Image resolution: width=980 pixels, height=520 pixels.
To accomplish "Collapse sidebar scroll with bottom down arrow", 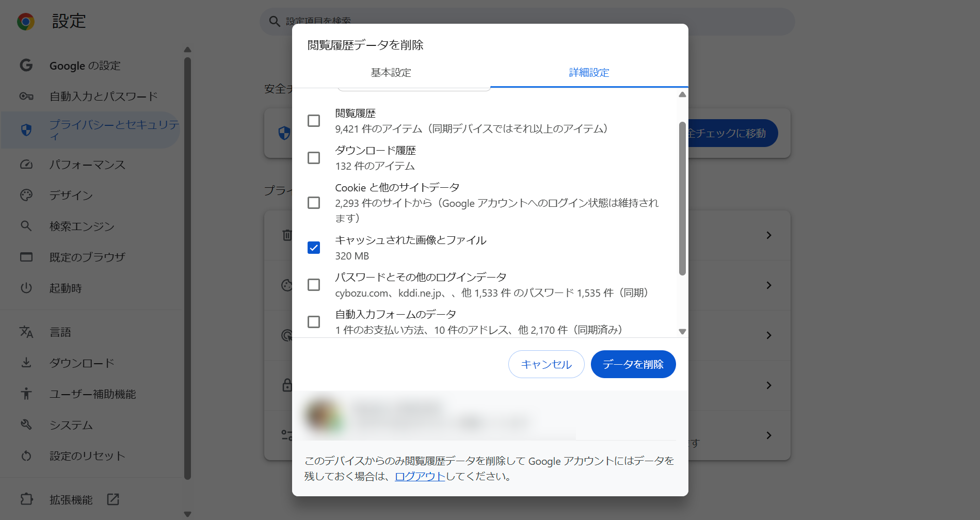I will pos(188,514).
